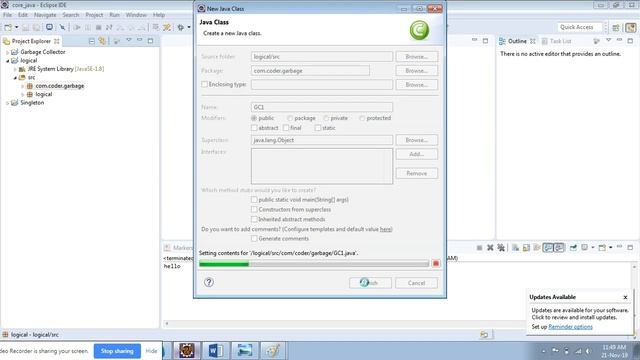Close the Updates Available popup

pos(625,297)
